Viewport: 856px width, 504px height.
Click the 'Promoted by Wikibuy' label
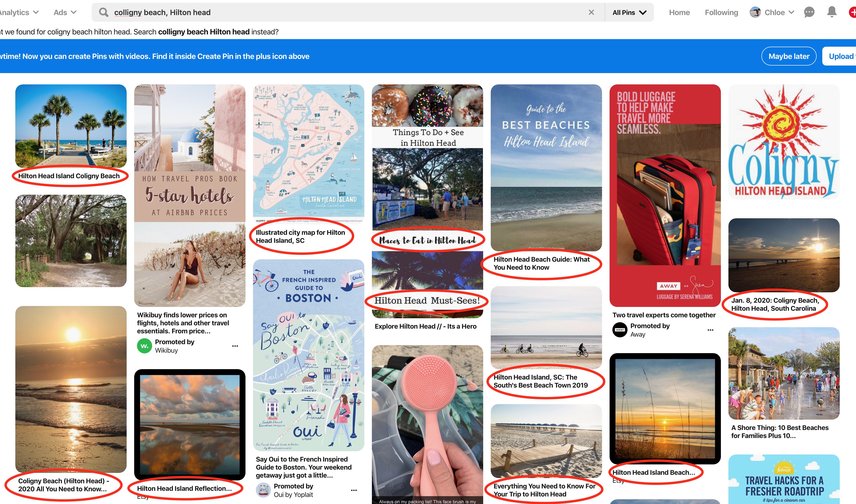tap(175, 346)
